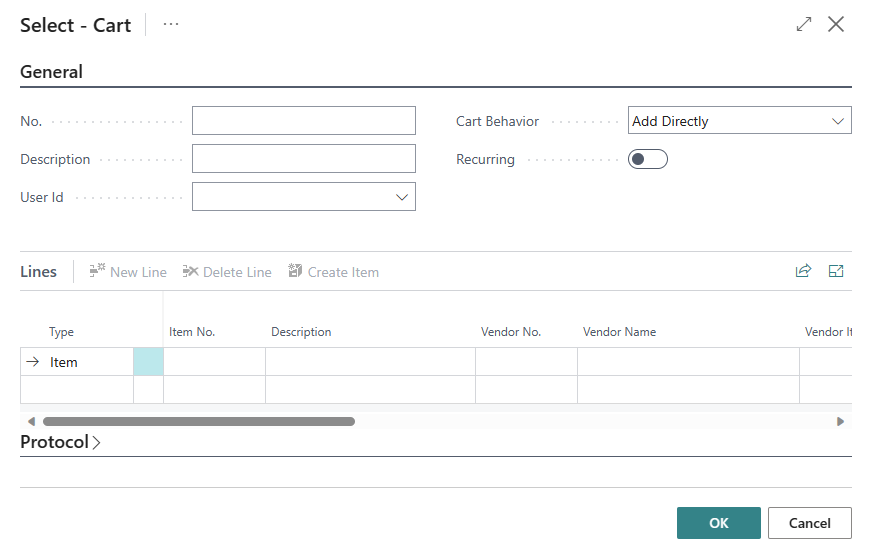Click the share icon in Lines
Screen dimensions: 869x552
(x=803, y=271)
